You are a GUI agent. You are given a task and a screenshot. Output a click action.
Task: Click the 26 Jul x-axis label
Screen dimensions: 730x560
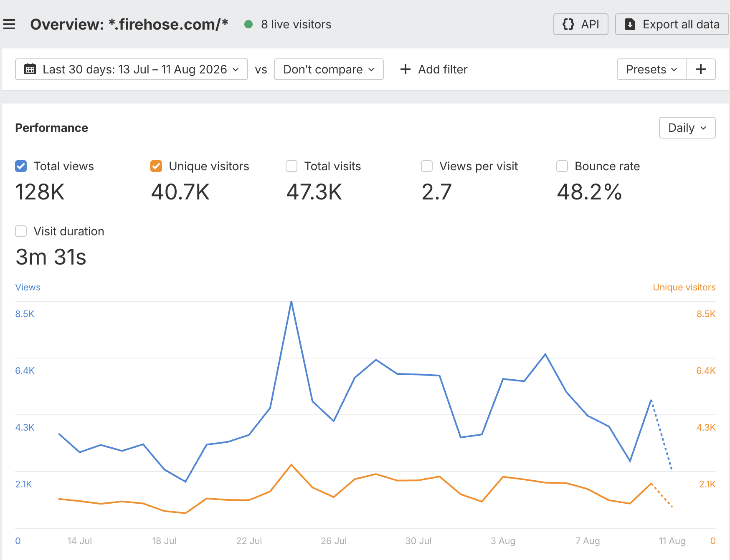[334, 541]
